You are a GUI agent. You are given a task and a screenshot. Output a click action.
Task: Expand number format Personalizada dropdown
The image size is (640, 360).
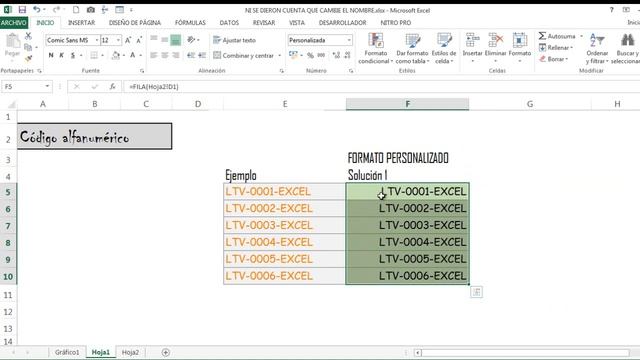pos(349,40)
